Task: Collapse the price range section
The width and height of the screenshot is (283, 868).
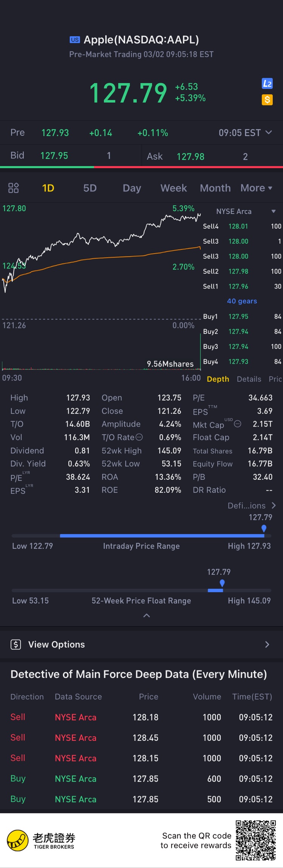Action: [x=147, y=616]
